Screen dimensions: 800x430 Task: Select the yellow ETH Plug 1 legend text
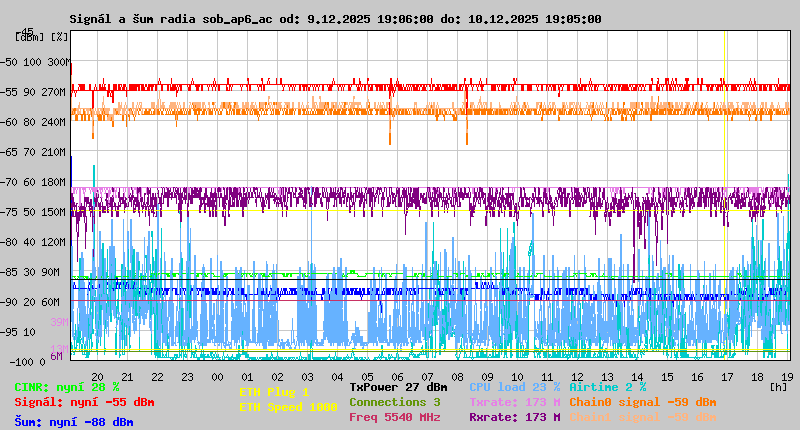(x=274, y=392)
